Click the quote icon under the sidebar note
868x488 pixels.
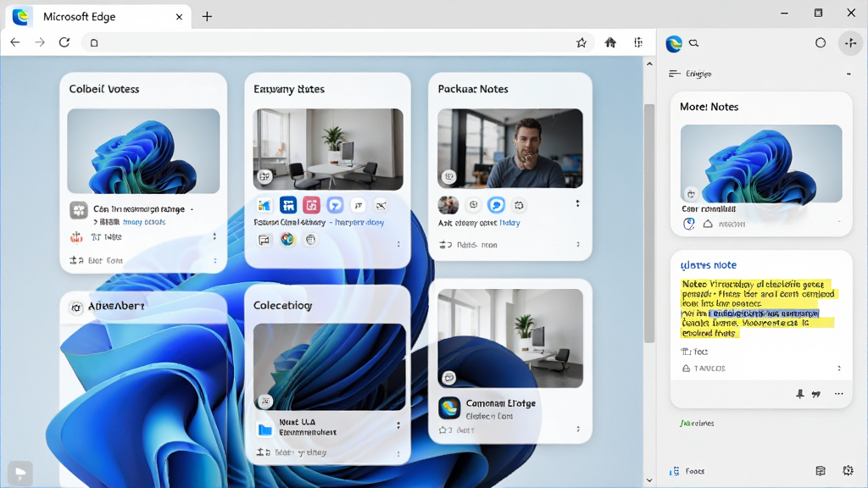[816, 394]
